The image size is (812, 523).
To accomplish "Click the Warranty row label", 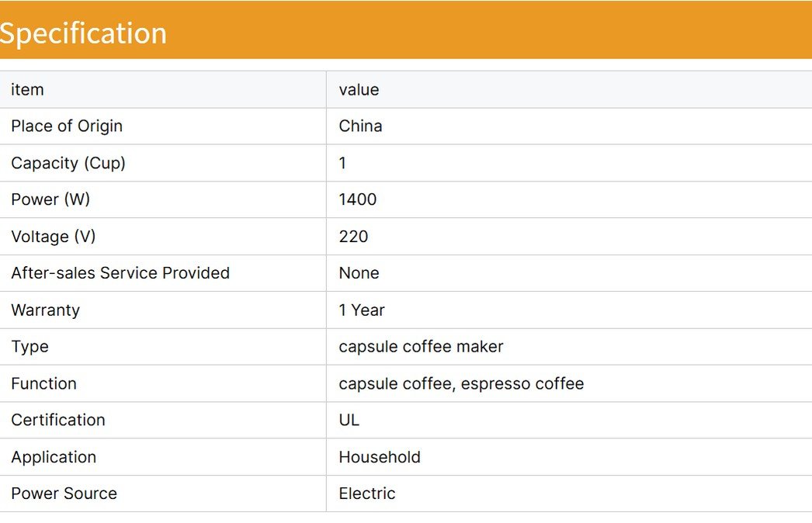I will tap(45, 310).
